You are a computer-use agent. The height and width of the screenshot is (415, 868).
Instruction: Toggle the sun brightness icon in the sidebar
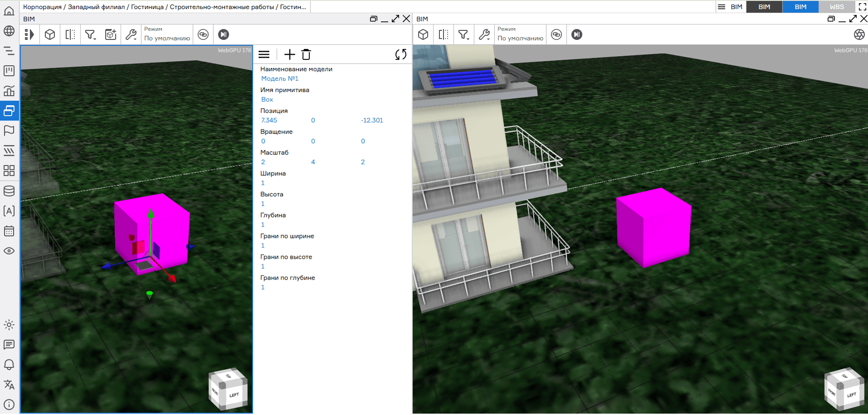pyautogui.click(x=9, y=325)
